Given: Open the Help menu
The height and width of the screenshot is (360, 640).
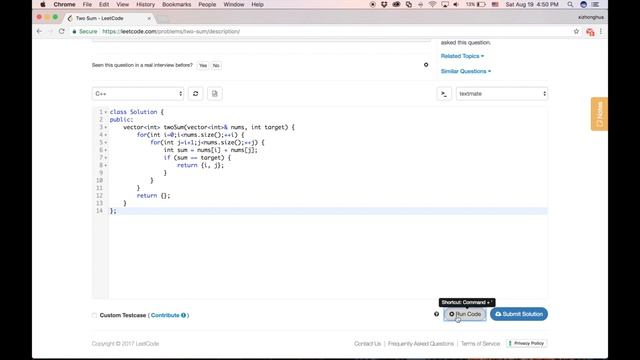Looking at the screenshot, I should pos(257,4).
